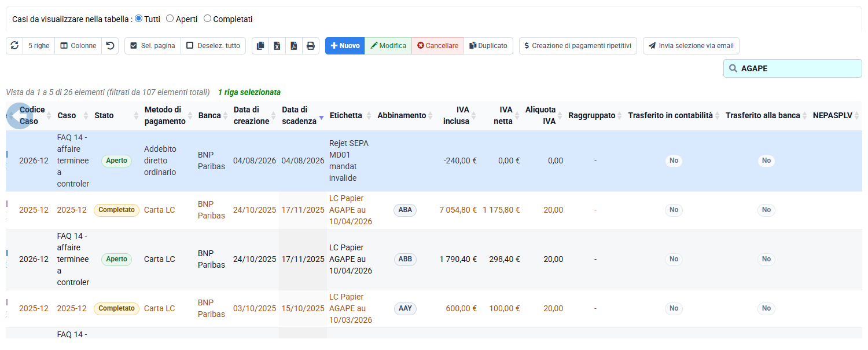Screen dimensions: 868x350
Task: Click the 7 054,80 € amount cell
Action: (x=458, y=210)
